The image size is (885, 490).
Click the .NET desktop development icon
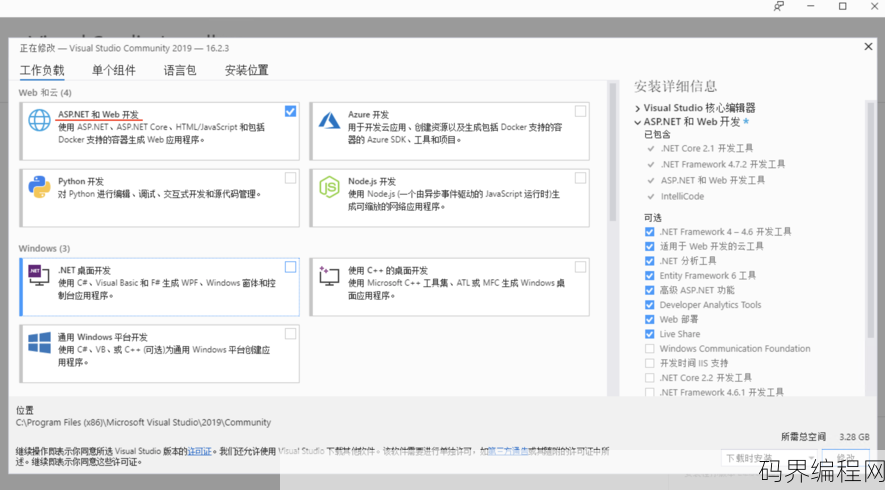[x=39, y=275]
